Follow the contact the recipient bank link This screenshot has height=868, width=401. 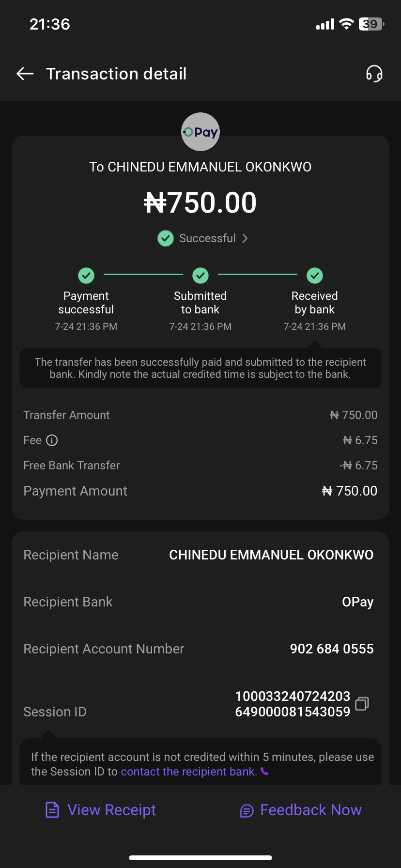(189, 772)
